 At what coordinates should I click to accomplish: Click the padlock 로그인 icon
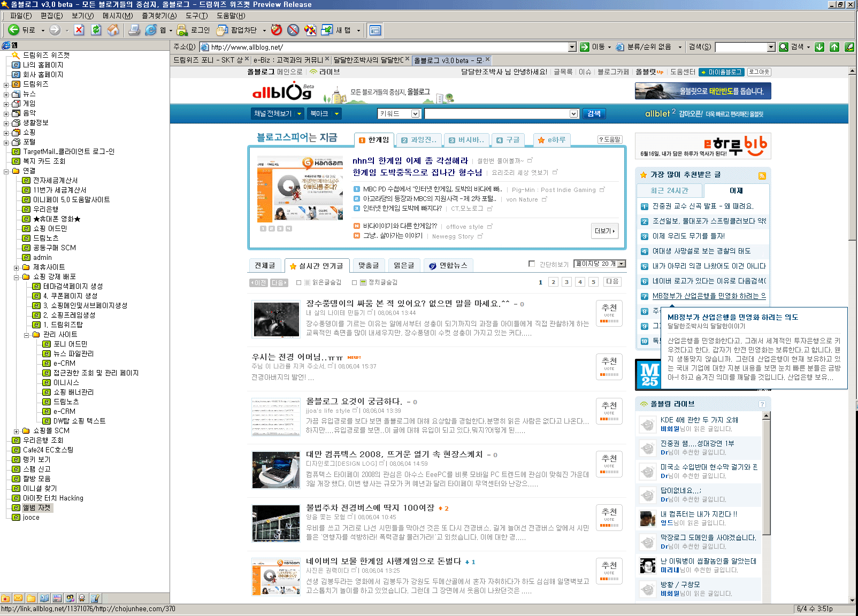coord(182,30)
